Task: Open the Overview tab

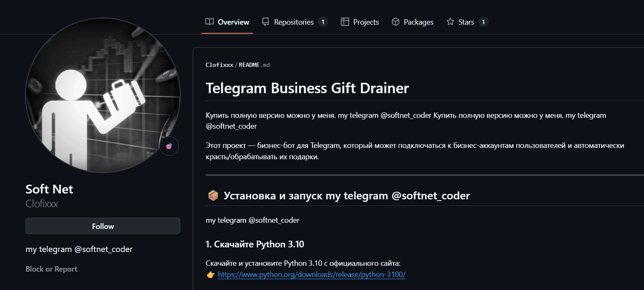Action: [x=227, y=22]
